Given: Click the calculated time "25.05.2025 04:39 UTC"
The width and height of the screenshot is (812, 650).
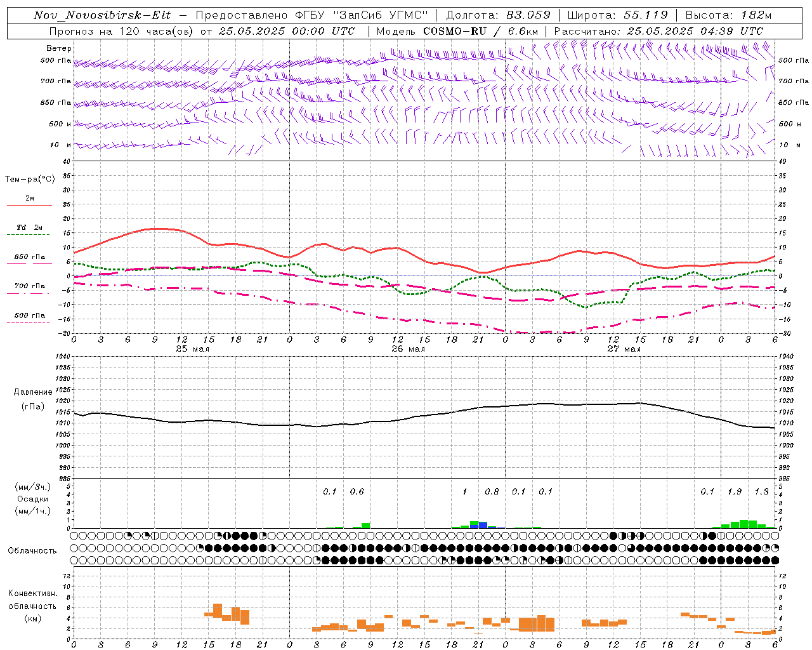Looking at the screenshot, I should pyautogui.click(x=695, y=31).
